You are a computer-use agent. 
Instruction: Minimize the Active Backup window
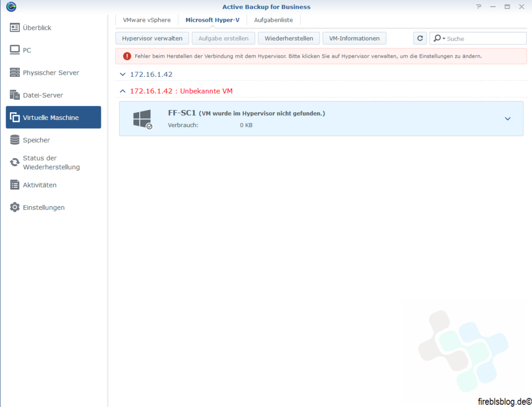pyautogui.click(x=493, y=7)
